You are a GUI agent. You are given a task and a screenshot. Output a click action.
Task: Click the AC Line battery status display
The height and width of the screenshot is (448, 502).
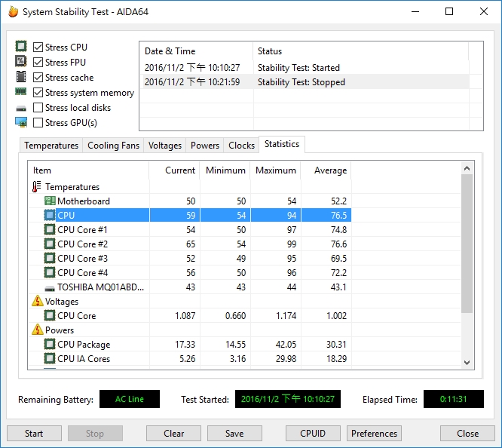pyautogui.click(x=130, y=399)
